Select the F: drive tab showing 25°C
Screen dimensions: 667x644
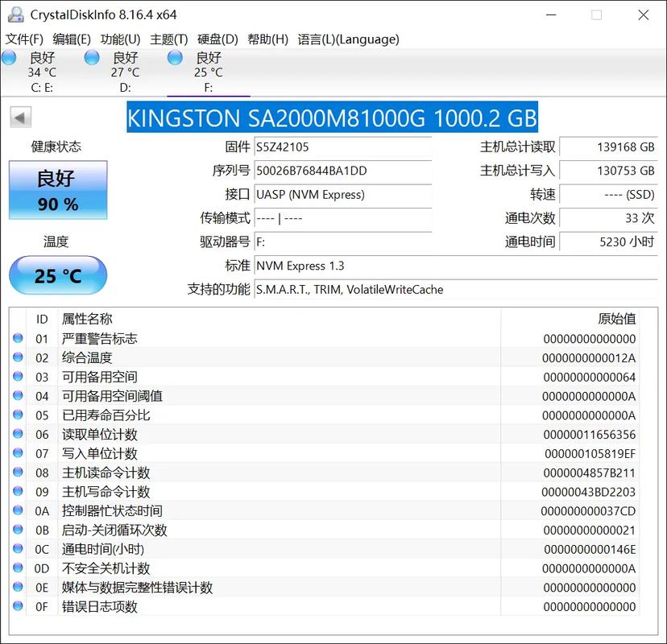click(x=207, y=71)
